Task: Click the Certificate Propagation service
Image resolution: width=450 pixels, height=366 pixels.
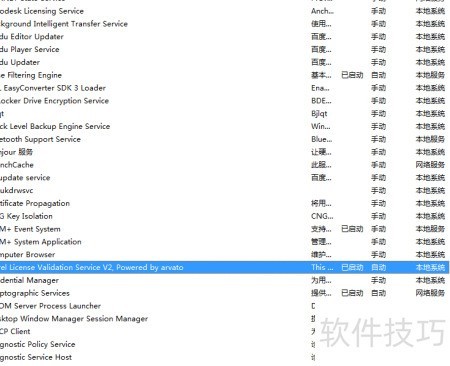Action: [x=225, y=203]
